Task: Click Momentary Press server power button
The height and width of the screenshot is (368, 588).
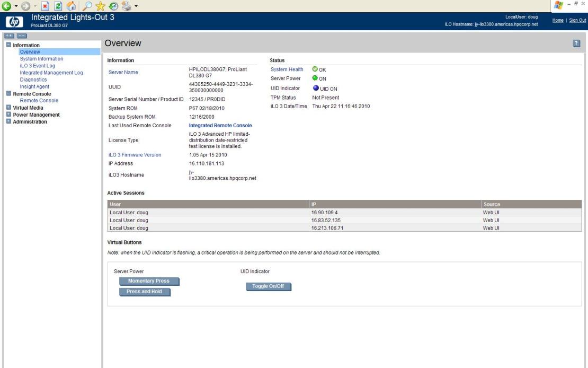Action: (x=149, y=281)
